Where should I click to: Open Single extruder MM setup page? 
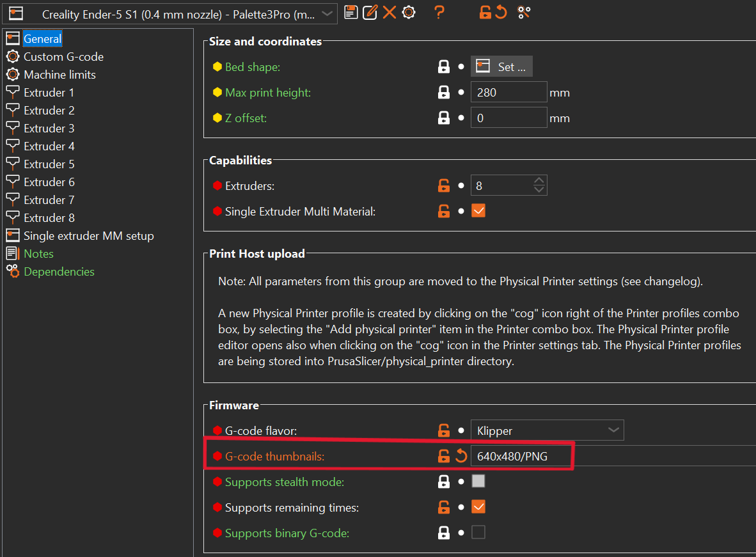pyautogui.click(x=88, y=236)
